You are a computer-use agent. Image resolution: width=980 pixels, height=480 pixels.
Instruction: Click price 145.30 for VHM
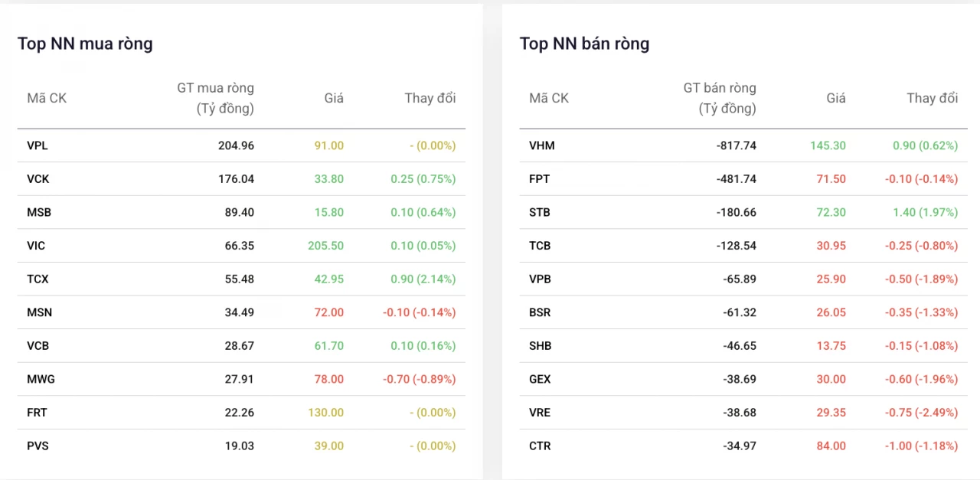pos(828,145)
